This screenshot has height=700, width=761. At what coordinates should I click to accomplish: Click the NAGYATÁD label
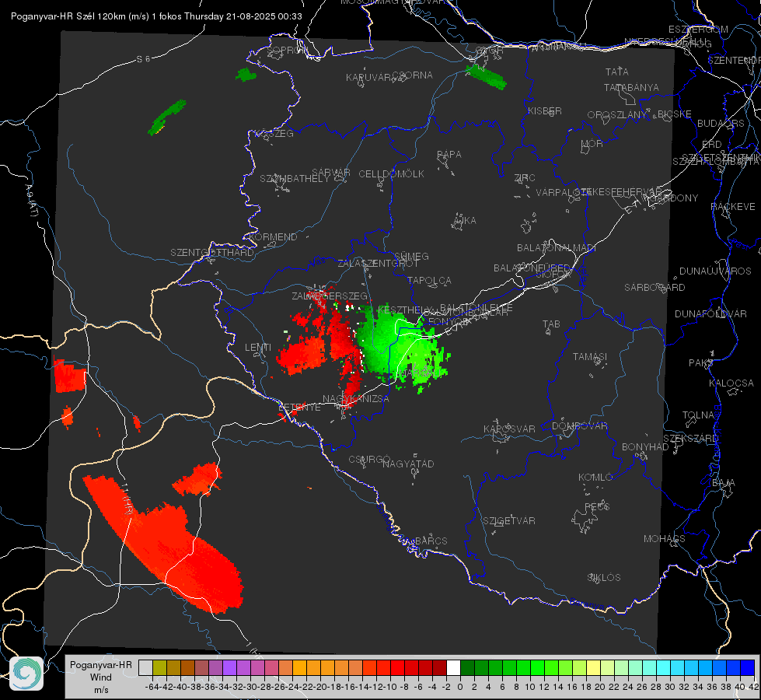coord(408,464)
